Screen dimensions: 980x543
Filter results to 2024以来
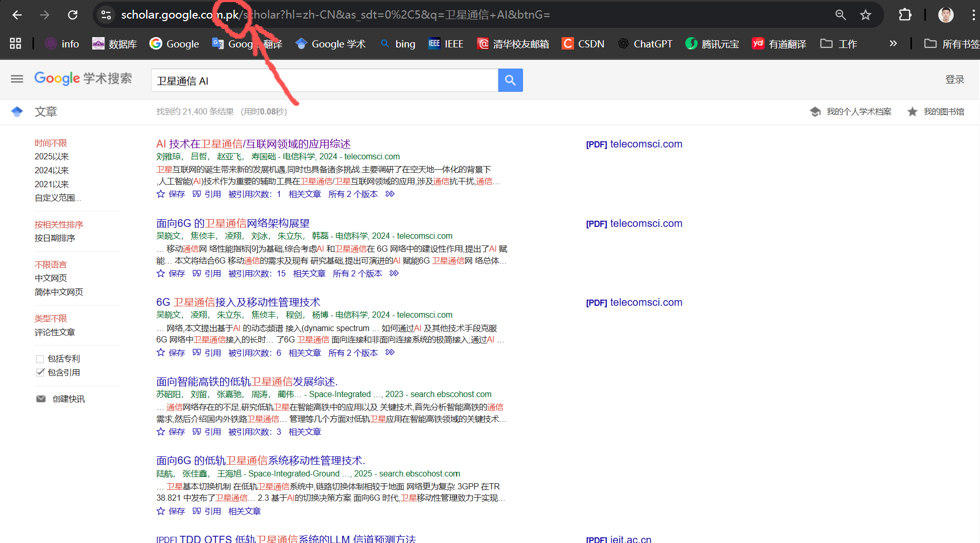[52, 170]
